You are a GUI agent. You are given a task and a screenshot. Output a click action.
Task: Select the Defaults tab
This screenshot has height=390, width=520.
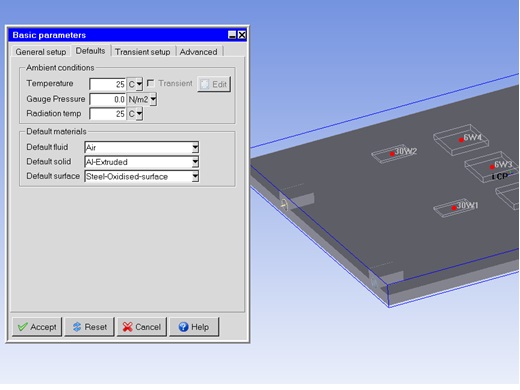[x=90, y=51]
